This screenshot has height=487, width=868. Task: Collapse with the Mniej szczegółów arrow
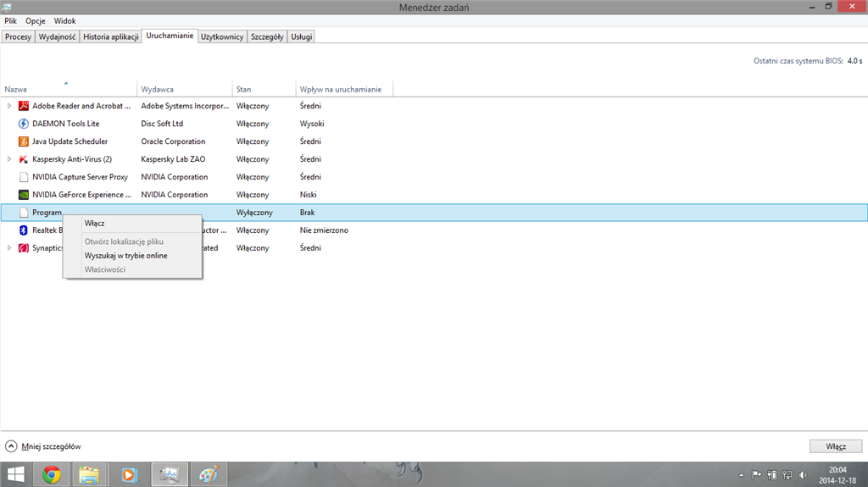(11, 446)
